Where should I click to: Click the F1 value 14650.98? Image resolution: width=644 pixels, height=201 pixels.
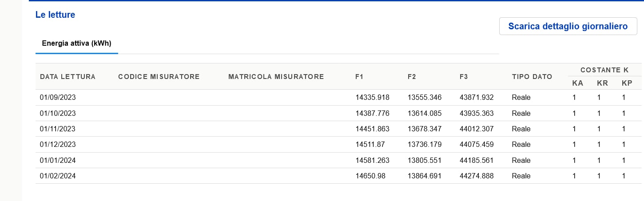(x=370, y=176)
